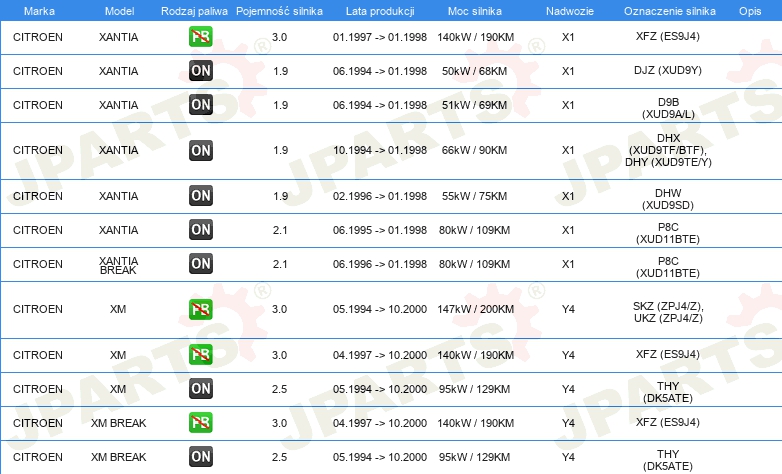
Task: Click 'P8C (XUD11BTE)' in the Xantia Break row
Action: [668, 267]
